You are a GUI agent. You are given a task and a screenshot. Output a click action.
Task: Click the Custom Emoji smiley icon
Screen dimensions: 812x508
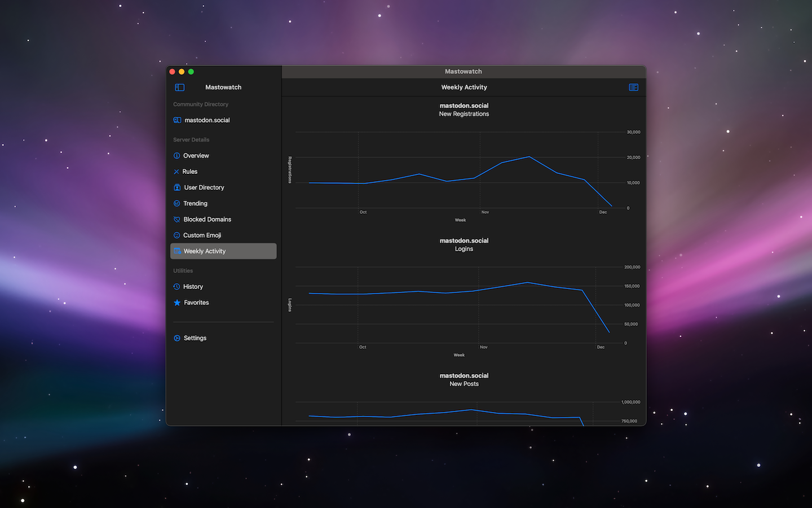176,235
